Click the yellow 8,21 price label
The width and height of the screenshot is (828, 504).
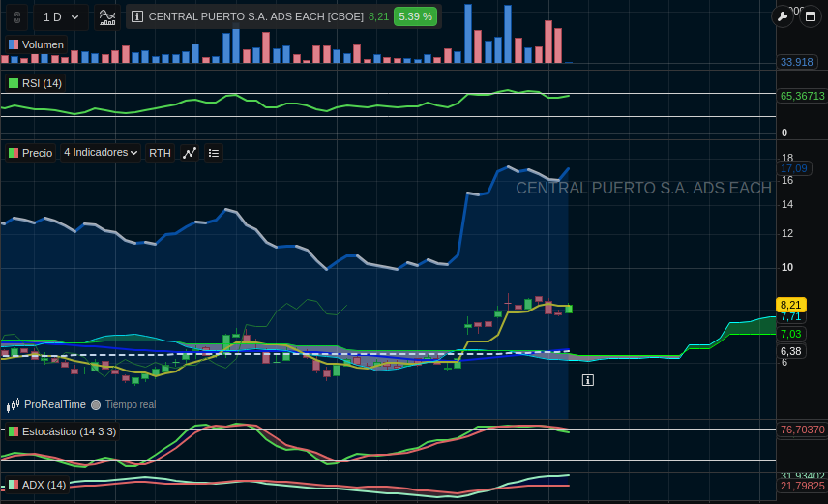coord(790,305)
